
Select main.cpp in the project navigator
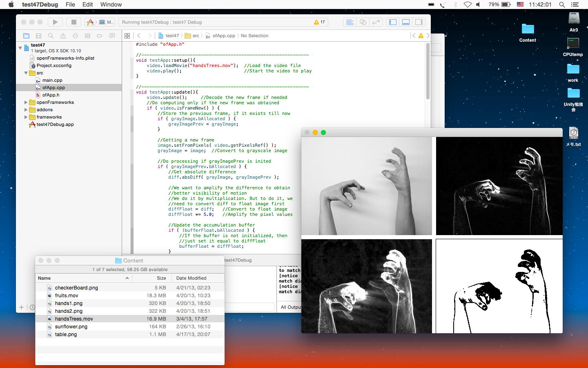pos(52,80)
